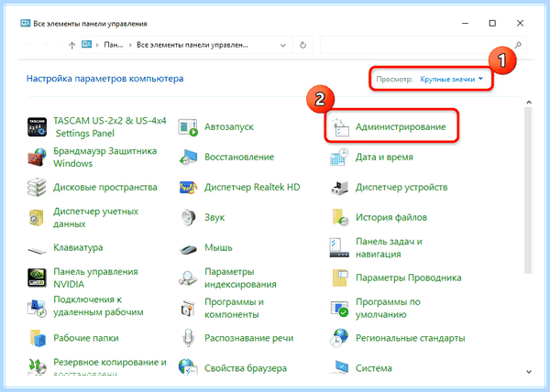Open the Дата и время link text
The image size is (550, 392).
(384, 157)
